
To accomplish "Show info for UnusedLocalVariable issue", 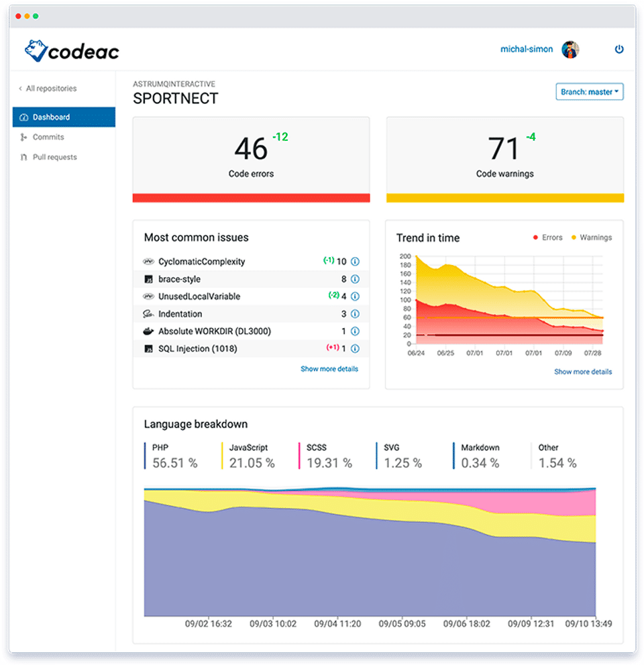I will point(356,297).
